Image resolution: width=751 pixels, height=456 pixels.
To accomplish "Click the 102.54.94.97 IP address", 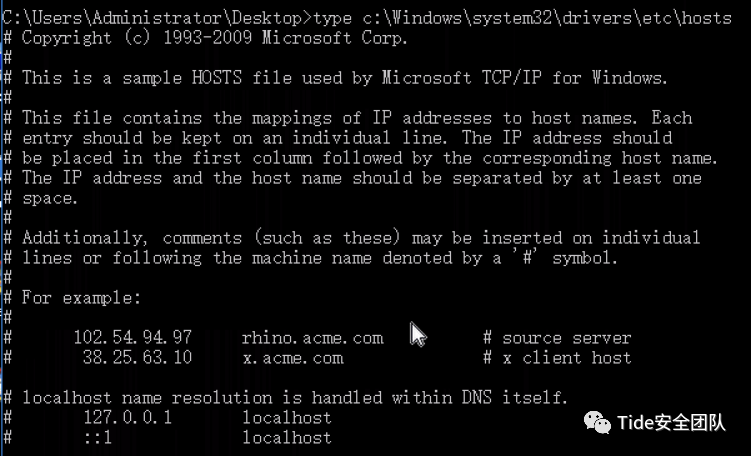I will click(x=133, y=337).
